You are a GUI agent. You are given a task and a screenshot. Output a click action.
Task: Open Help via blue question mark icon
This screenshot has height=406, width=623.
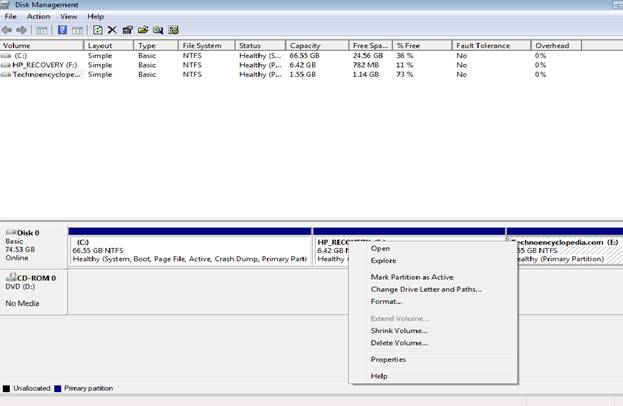62,30
